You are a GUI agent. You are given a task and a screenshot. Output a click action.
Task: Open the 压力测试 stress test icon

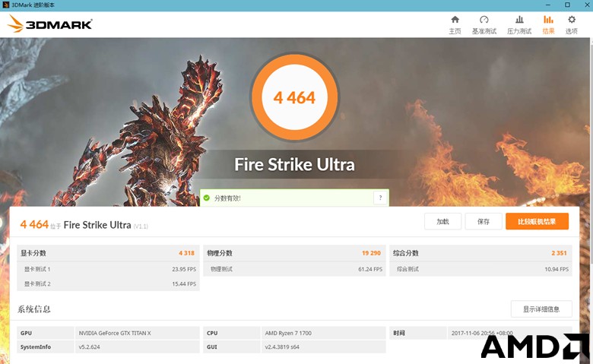(519, 25)
